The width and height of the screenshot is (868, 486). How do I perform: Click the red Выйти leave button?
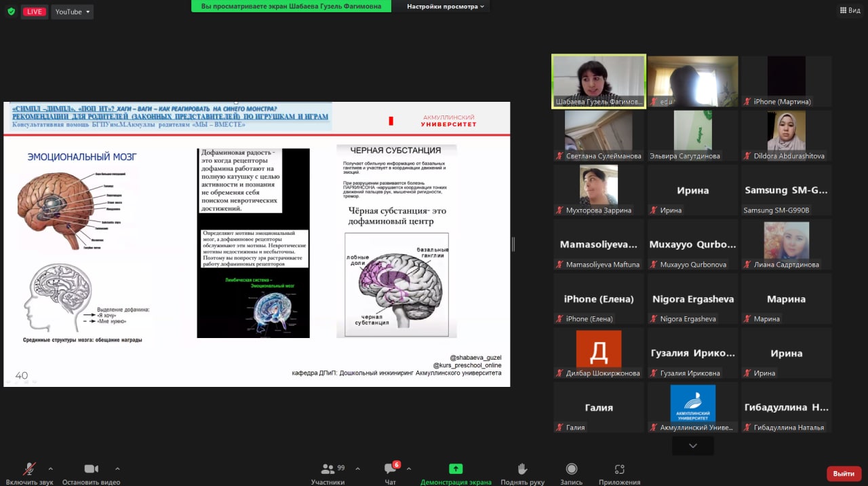(844, 473)
